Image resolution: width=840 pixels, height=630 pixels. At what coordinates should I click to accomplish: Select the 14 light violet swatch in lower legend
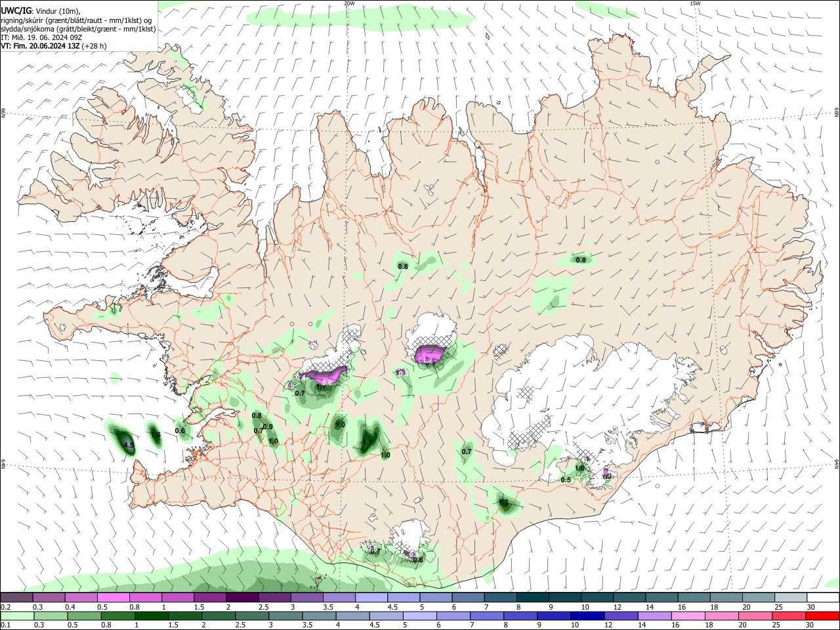point(654,616)
